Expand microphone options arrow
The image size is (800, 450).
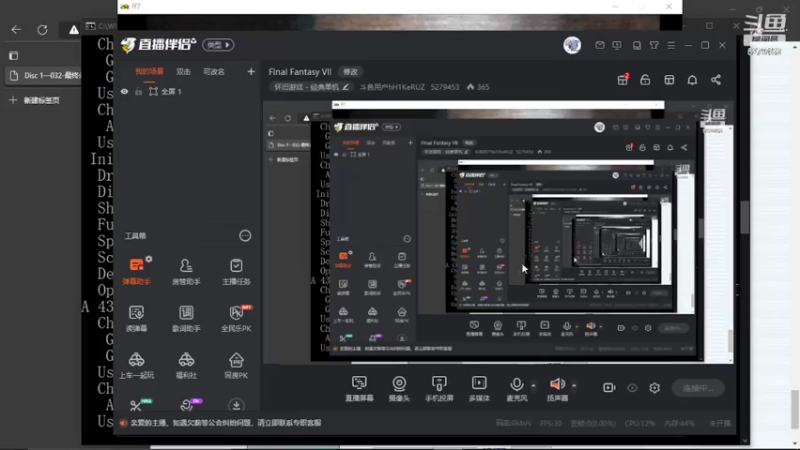pyautogui.click(x=533, y=385)
